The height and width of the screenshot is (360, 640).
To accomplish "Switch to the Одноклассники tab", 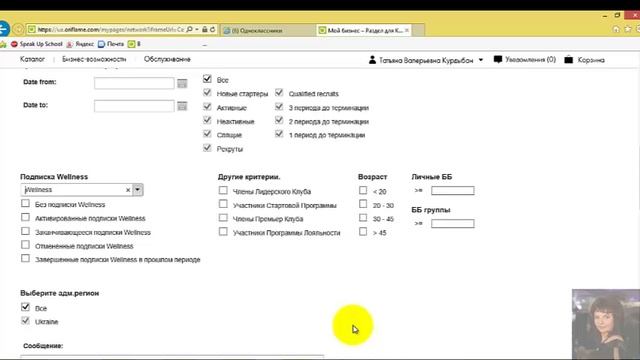I will tap(268, 30).
